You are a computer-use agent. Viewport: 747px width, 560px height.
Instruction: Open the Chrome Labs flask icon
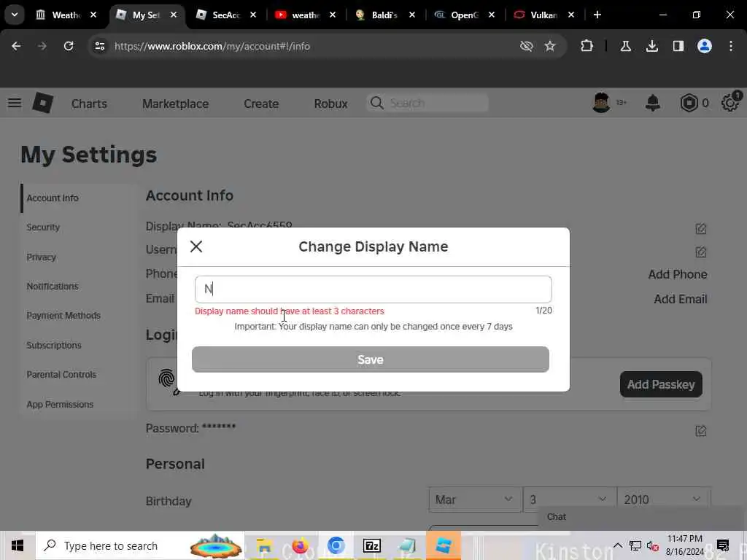[625, 46]
